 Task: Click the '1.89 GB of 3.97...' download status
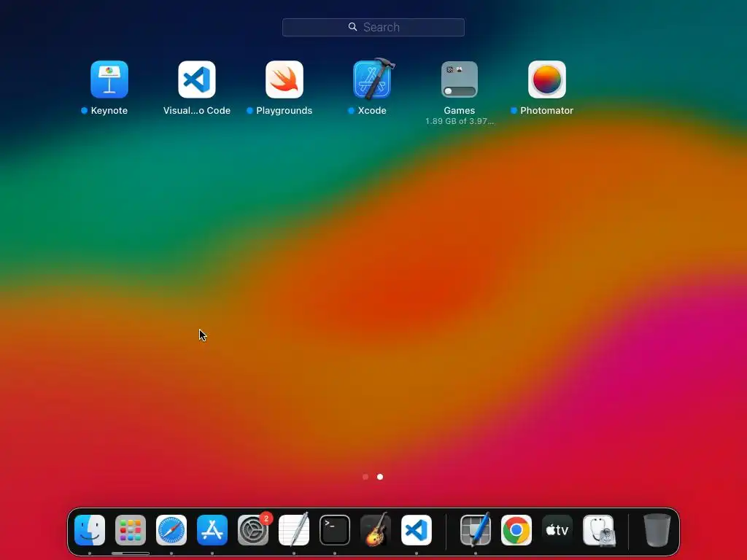tap(460, 121)
